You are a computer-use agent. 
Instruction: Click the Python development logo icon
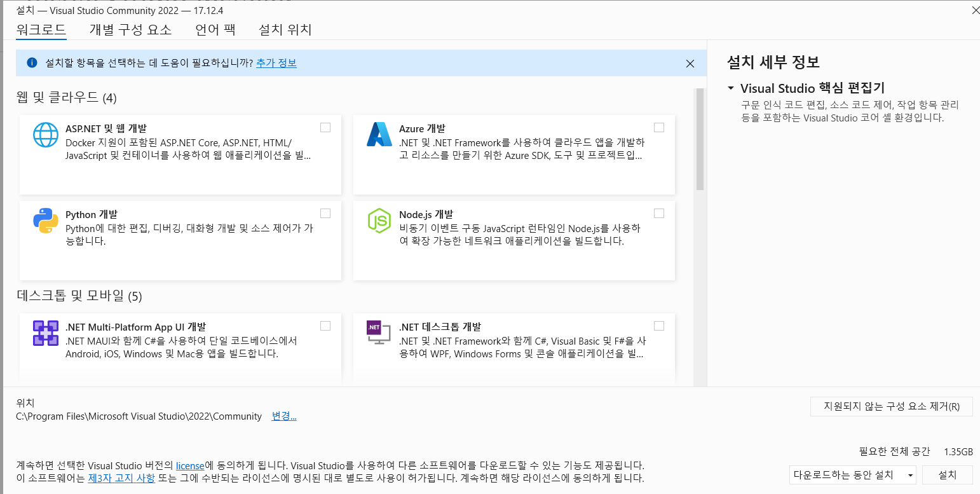tap(46, 221)
